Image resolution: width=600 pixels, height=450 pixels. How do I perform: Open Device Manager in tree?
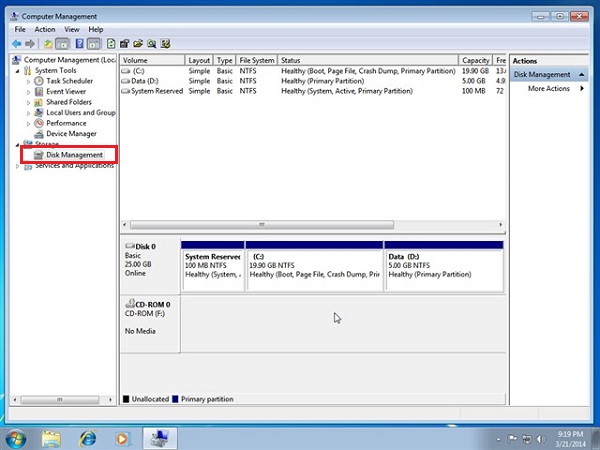pos(71,134)
